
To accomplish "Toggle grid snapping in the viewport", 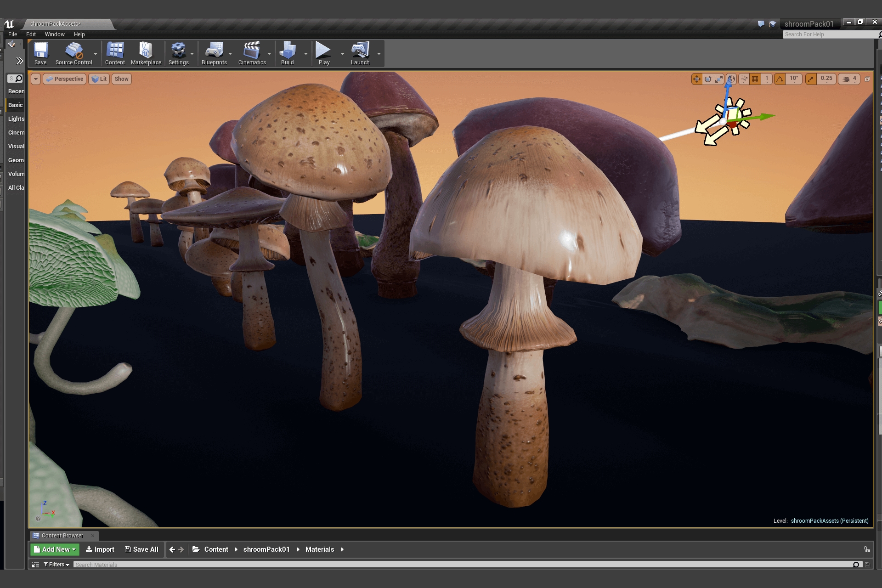I will click(755, 79).
